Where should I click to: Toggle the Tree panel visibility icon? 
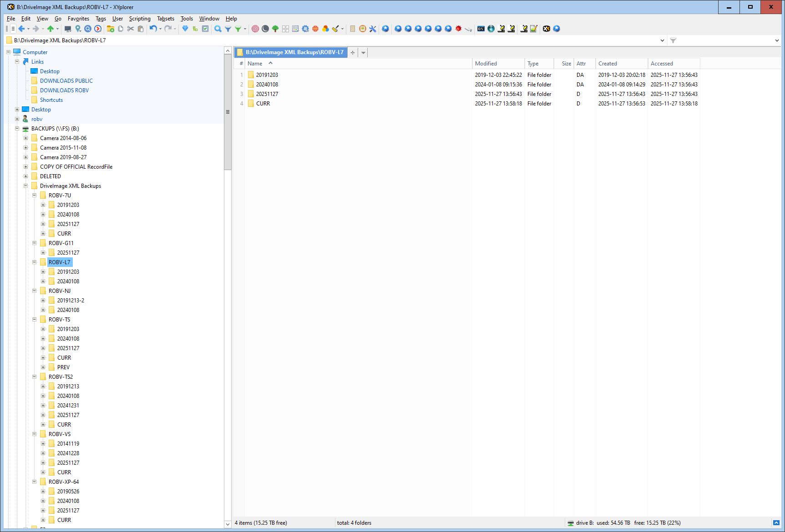(274, 29)
